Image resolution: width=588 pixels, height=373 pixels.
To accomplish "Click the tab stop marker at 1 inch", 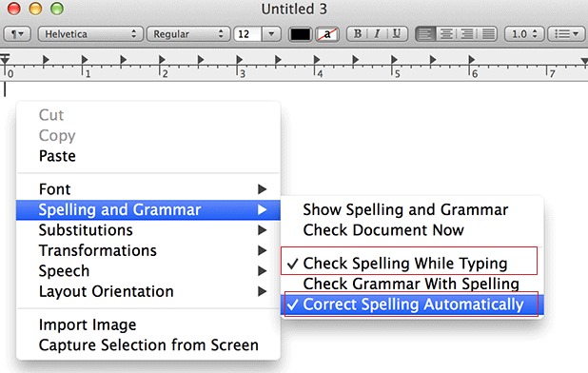I will [x=85, y=59].
